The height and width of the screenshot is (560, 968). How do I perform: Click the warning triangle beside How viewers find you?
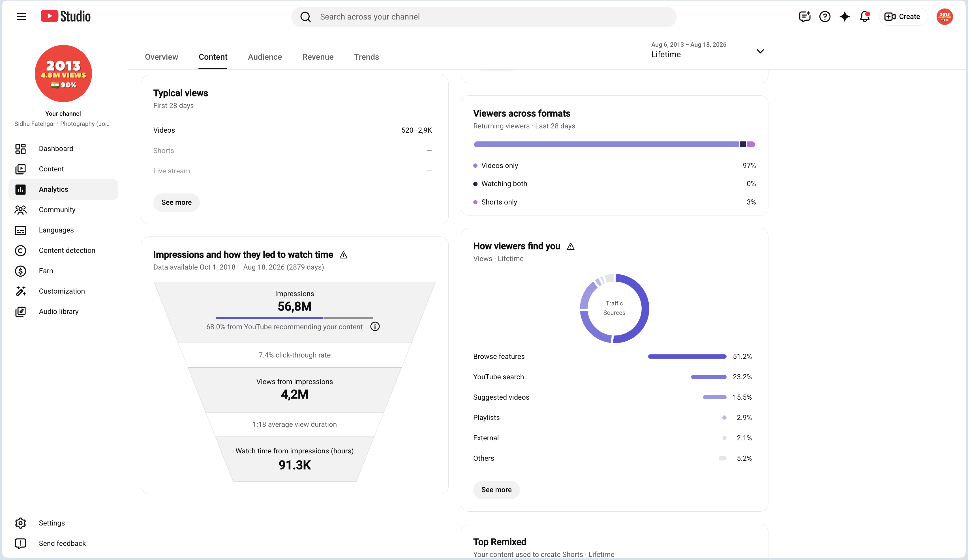pos(571,246)
